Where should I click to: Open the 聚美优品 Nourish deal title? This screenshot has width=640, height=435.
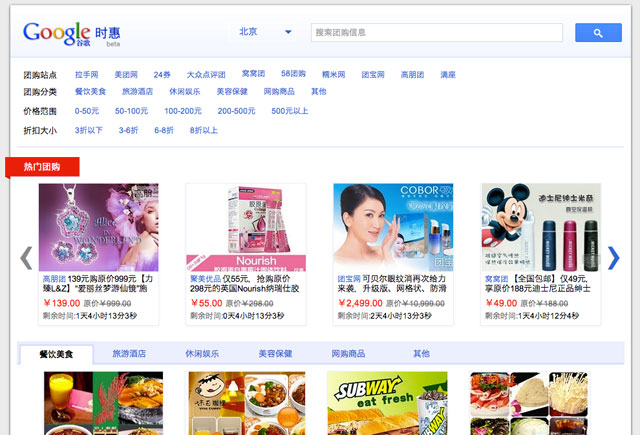[x=244, y=284]
